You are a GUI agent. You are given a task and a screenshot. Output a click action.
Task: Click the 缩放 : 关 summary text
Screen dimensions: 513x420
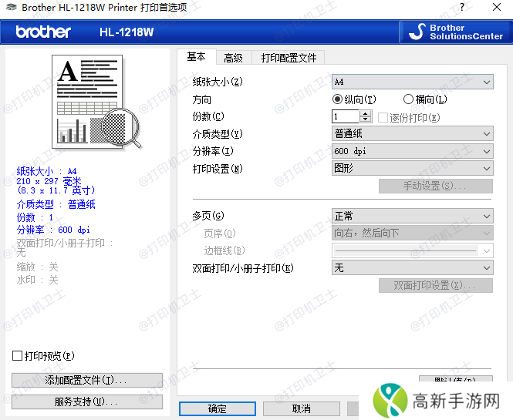37,267
